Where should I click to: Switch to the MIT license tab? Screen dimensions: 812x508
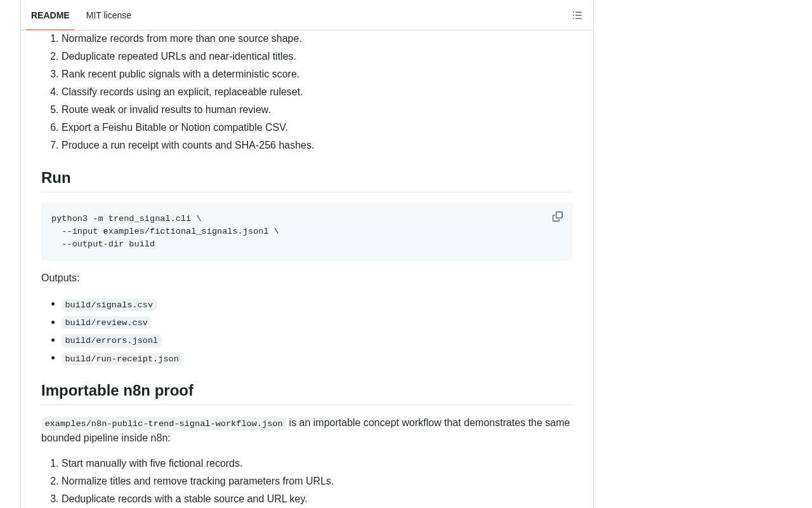[108, 15]
